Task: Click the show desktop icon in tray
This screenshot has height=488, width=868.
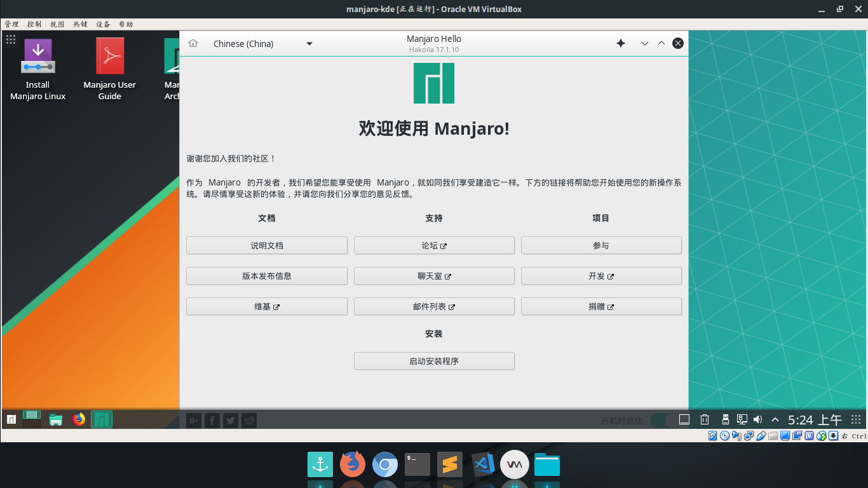Action: point(684,419)
